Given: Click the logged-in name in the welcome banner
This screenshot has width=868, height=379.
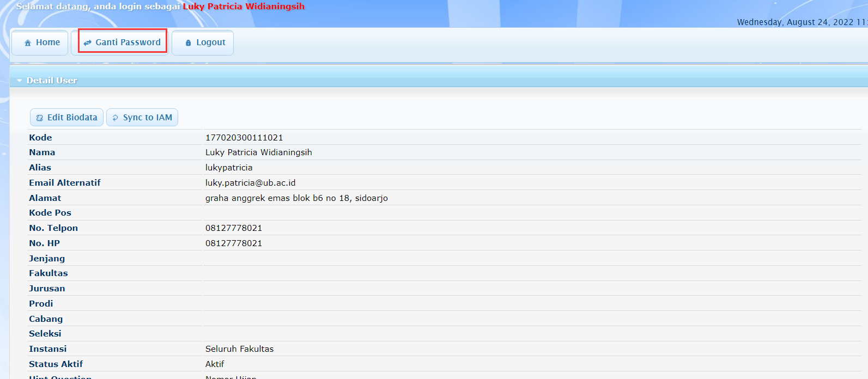Looking at the screenshot, I should pyautogui.click(x=244, y=7).
